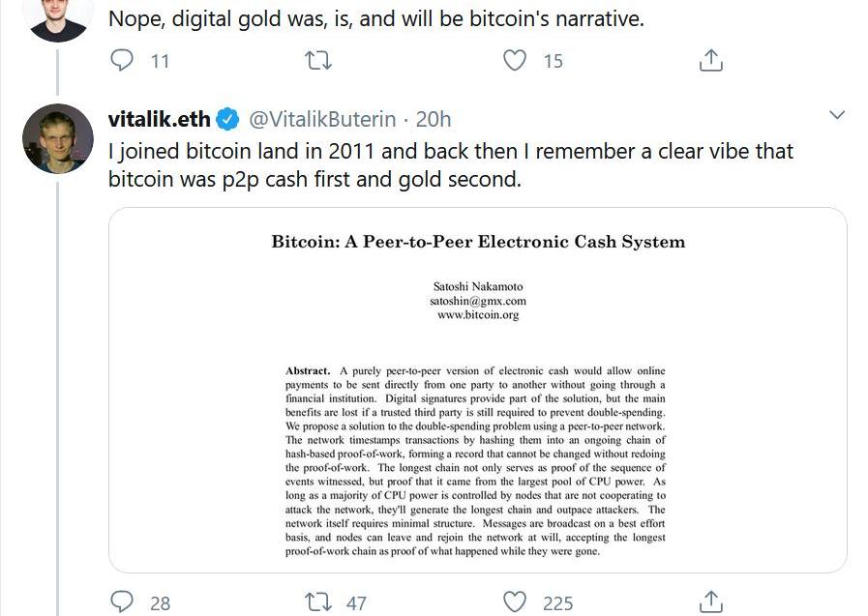
Task: Retweet vitalik.eth's p2p cash tweet
Action: pyautogui.click(x=318, y=602)
